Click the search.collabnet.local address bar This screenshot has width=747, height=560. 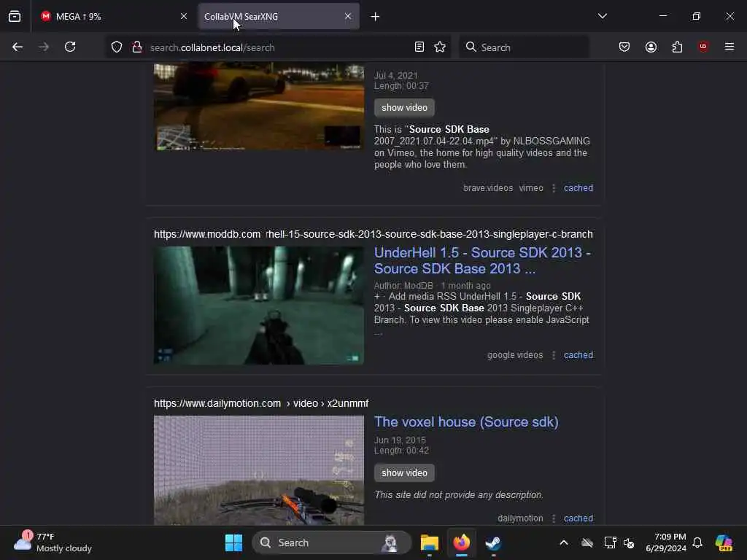279,47
